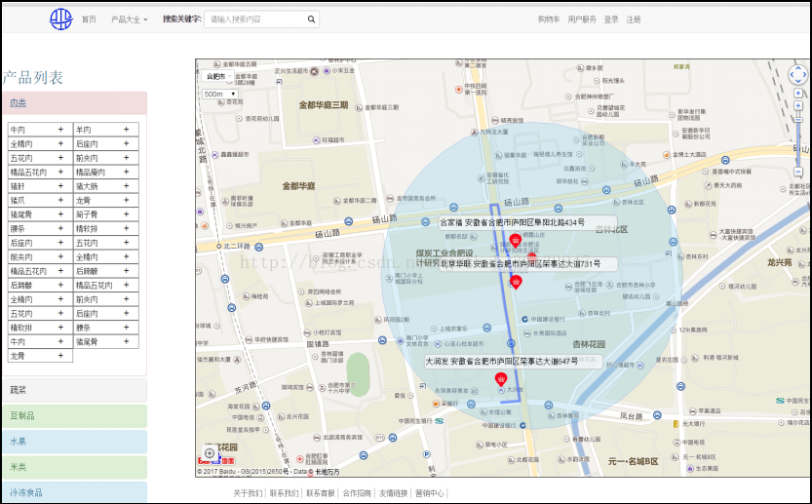812x504 pixels.
Task: Click the 金都华庭三期 map label
Action: point(324,105)
